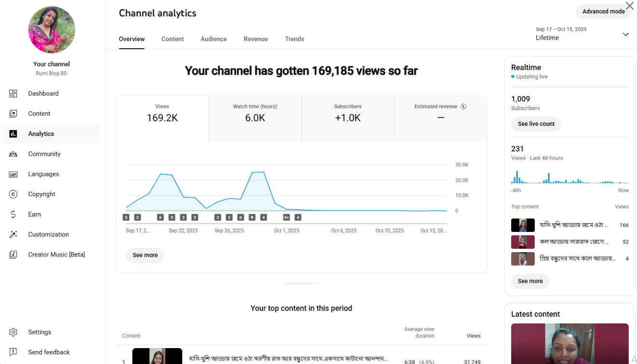This screenshot has width=637, height=364.
Task: Select the Earn (monetization) dollar icon
Action: coord(13,214)
